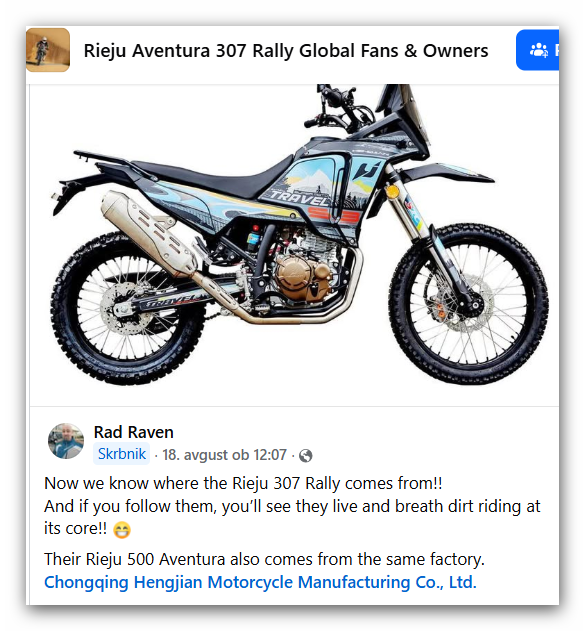Click the TRAVEL decal on the fuel tank

point(300,198)
